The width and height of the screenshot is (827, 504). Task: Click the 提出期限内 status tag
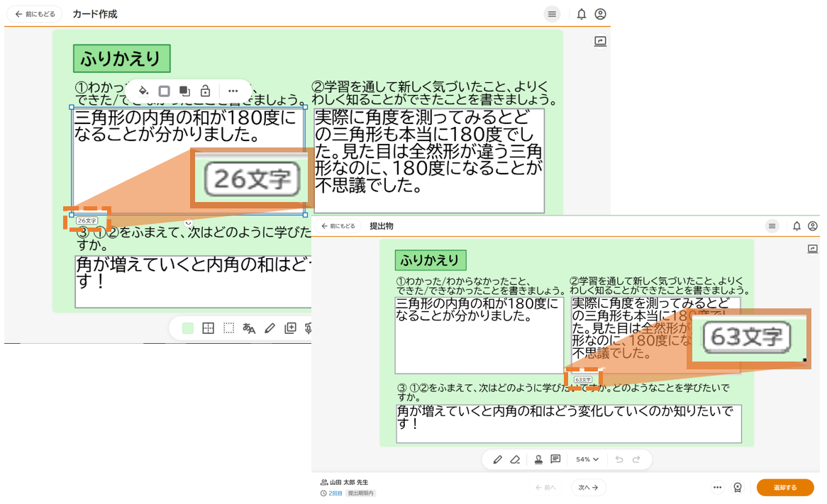point(361,493)
